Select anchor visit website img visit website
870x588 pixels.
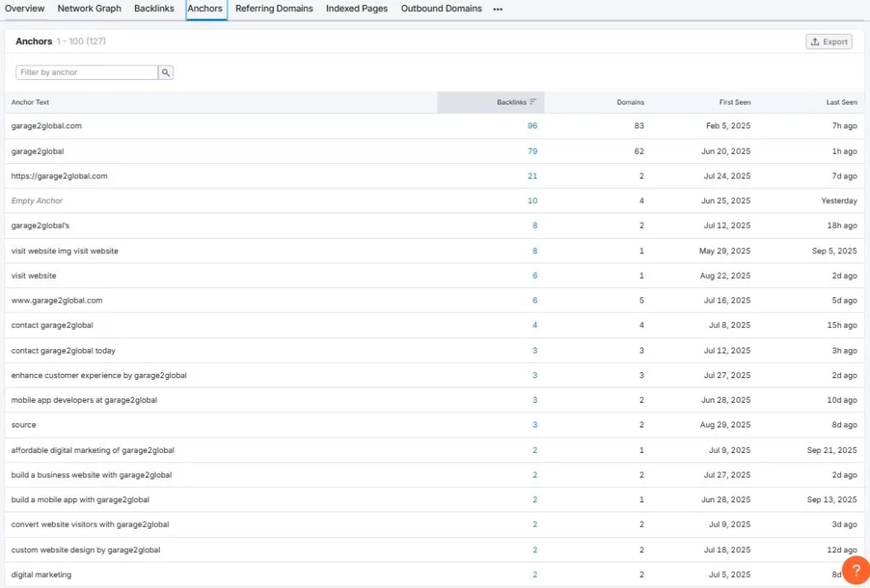pos(65,251)
